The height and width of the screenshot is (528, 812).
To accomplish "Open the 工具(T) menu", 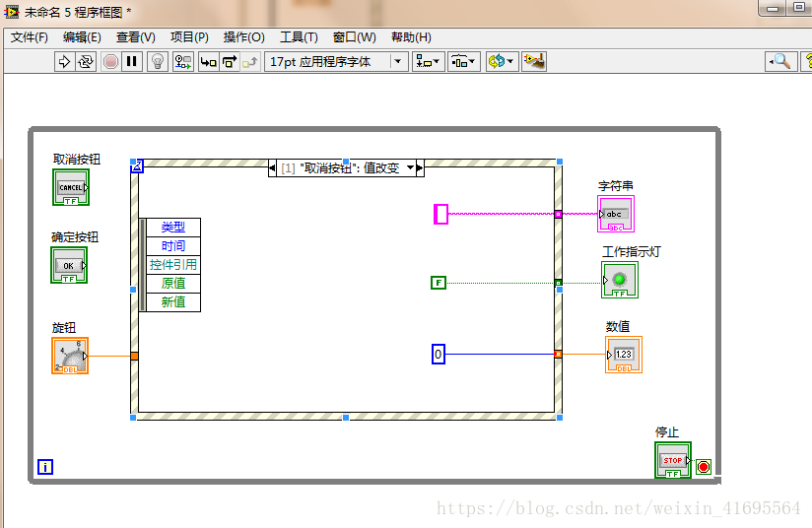I will (x=299, y=37).
